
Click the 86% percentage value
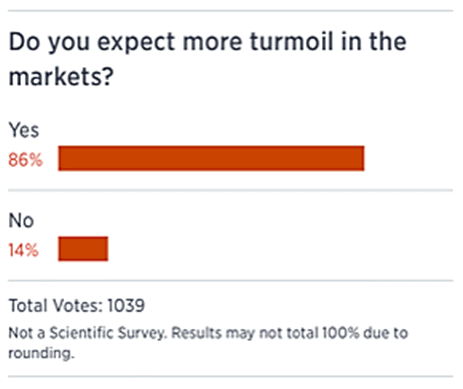25,159
